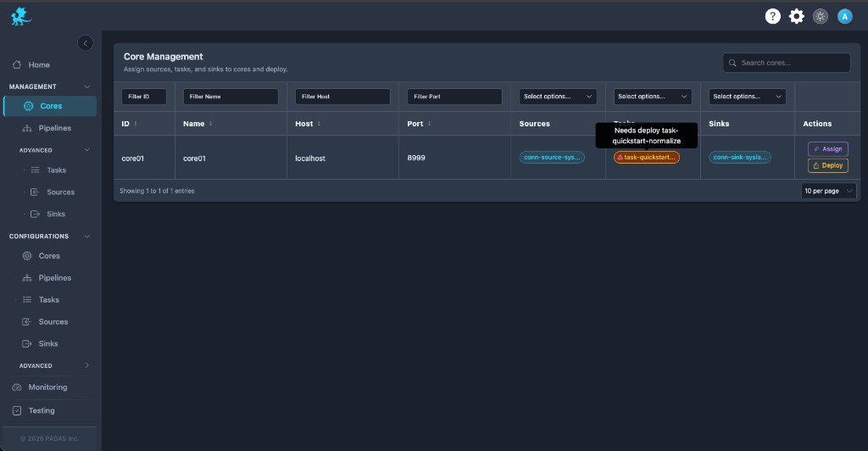Open the 10 per page dropdown

click(828, 191)
